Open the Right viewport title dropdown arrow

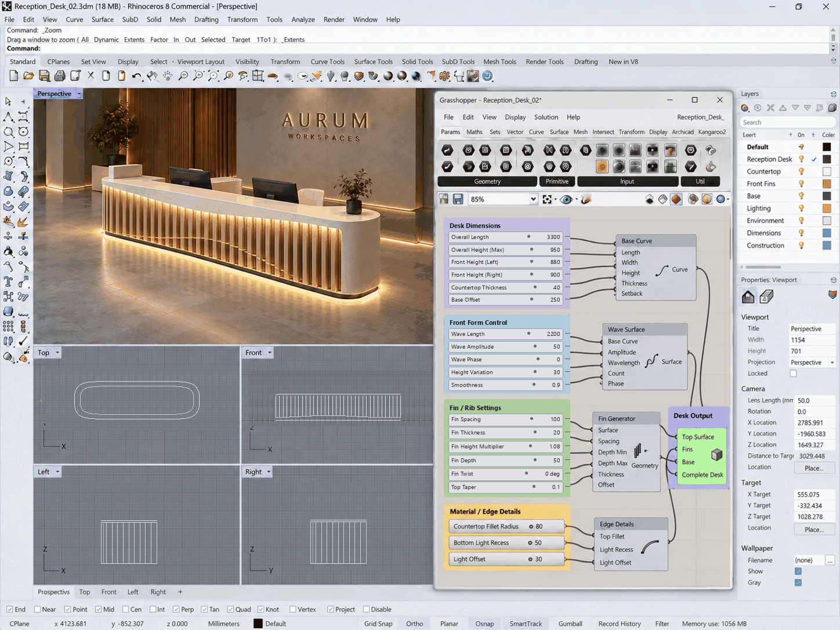(269, 472)
